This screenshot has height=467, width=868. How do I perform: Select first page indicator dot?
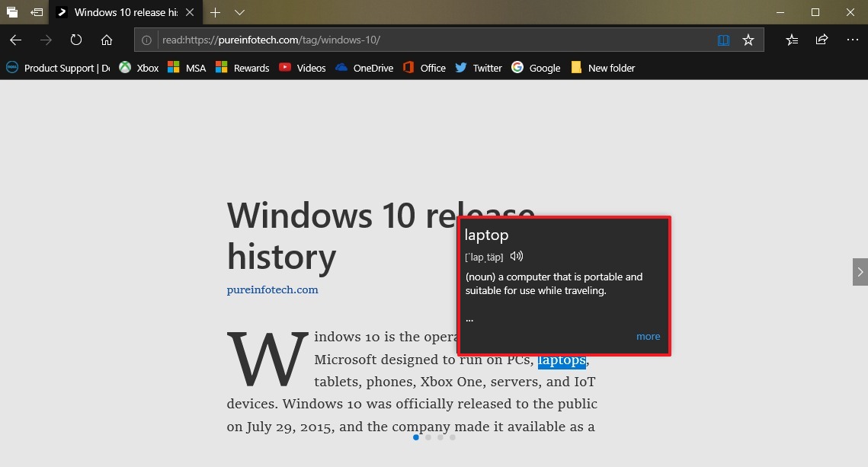416,437
